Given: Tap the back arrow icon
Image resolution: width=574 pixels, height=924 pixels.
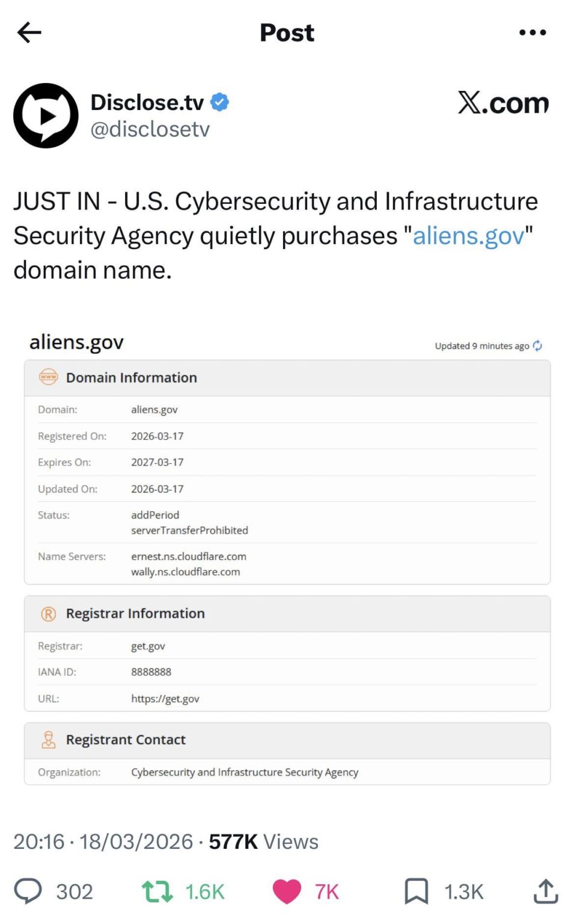Looking at the screenshot, I should 29,32.
